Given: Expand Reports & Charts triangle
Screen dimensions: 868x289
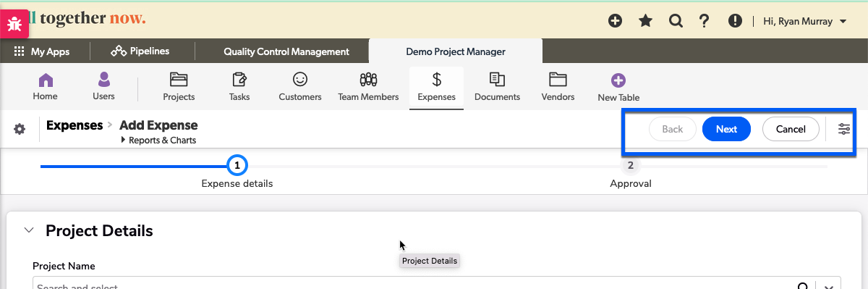Looking at the screenshot, I should pos(124,141).
